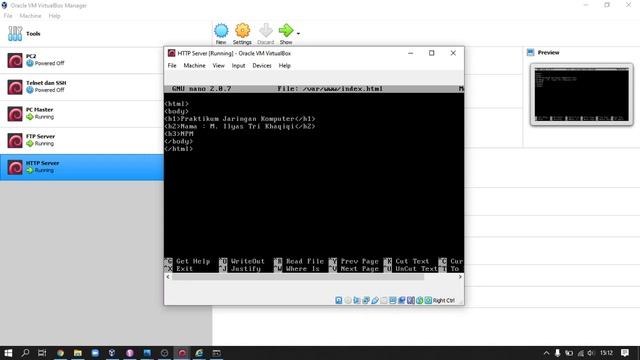Maximize the HTTP Server VM window

(x=431, y=53)
